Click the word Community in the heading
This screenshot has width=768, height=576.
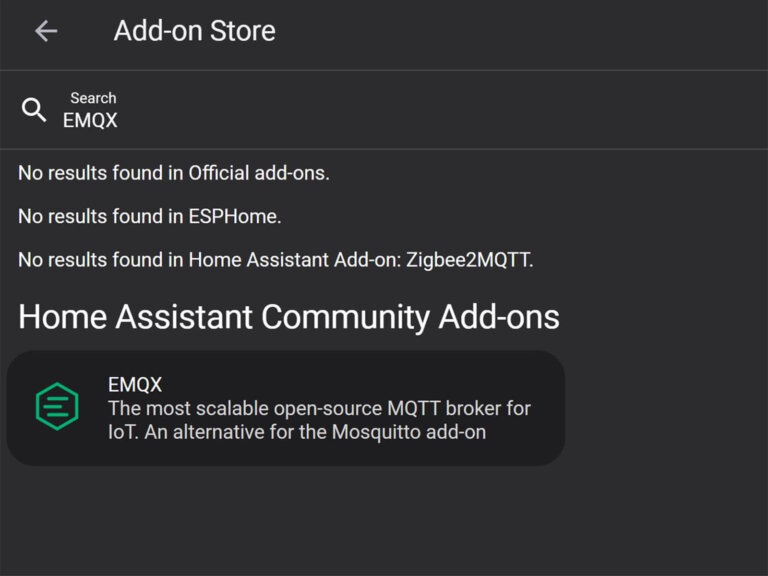pos(345,317)
